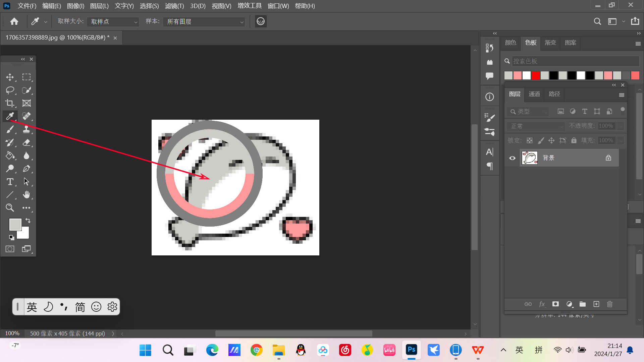Image resolution: width=644 pixels, height=362 pixels.
Task: Select the Rectangular Marquee tool
Action: pyautogui.click(x=26, y=77)
